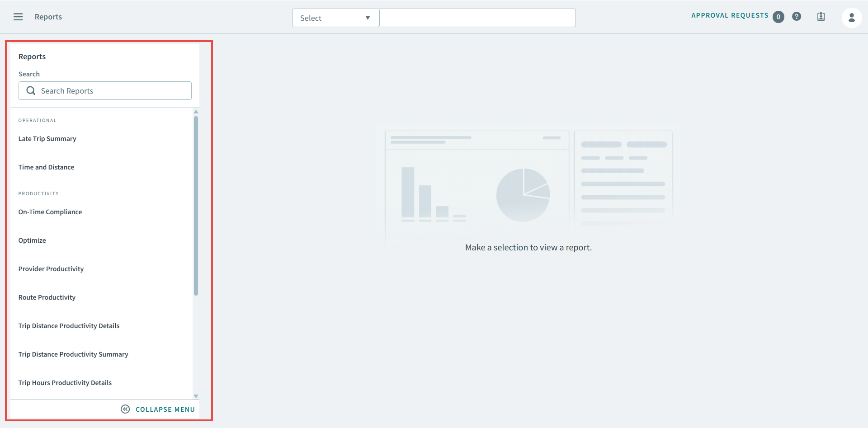Image resolution: width=868 pixels, height=428 pixels.
Task: Click the global search bar beside Select
Action: [477, 18]
